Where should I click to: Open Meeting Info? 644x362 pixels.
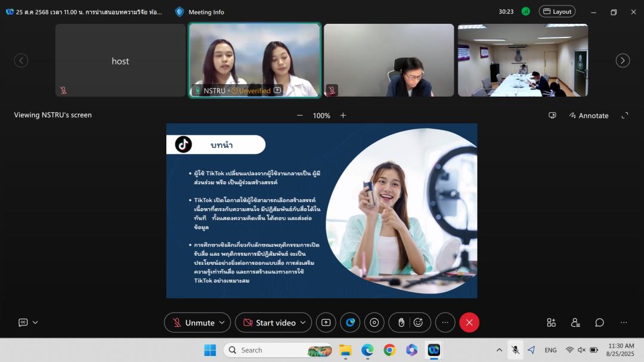point(206,12)
